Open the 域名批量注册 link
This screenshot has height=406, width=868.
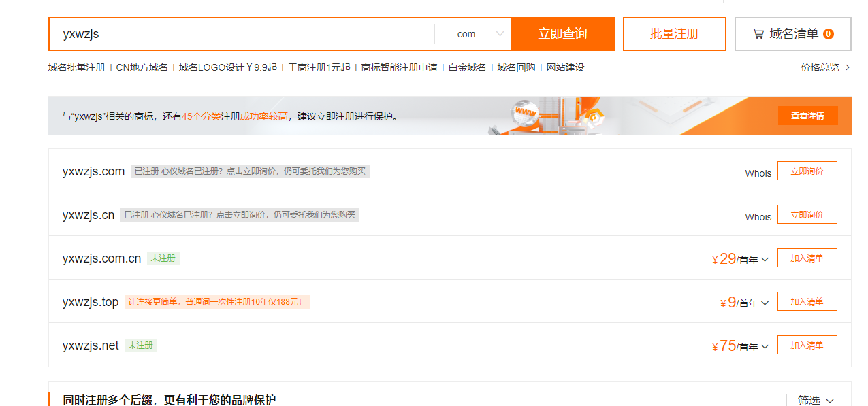pos(77,67)
